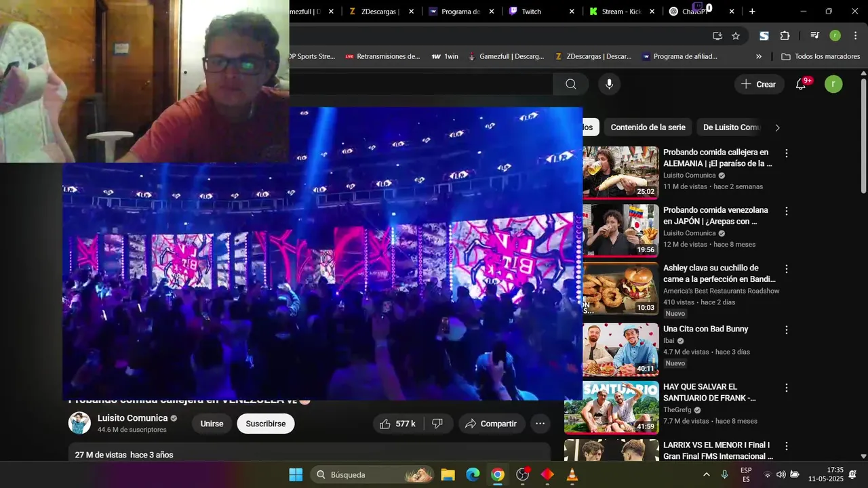Click the Unirse button
Screen dimensions: 868x488
click(x=212, y=424)
